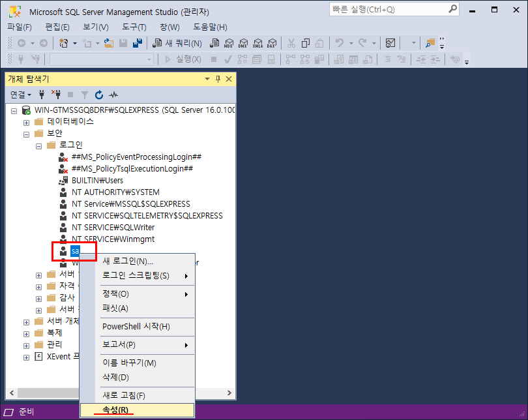Image resolution: width=528 pixels, height=420 pixels.
Task: Click the Parse checkmark icon
Action: 228,59
